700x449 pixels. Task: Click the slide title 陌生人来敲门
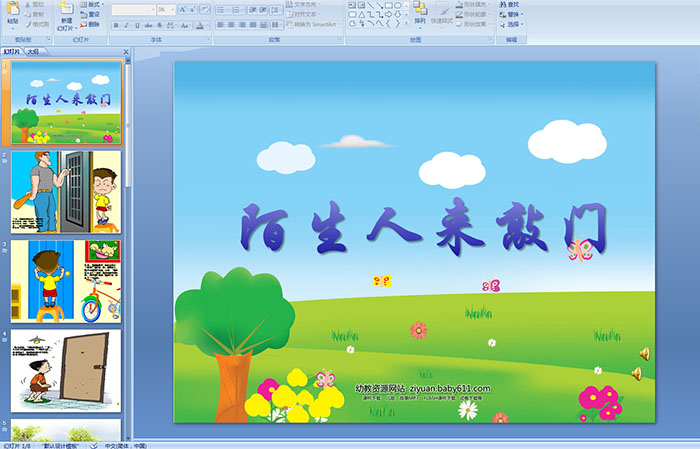(x=423, y=228)
